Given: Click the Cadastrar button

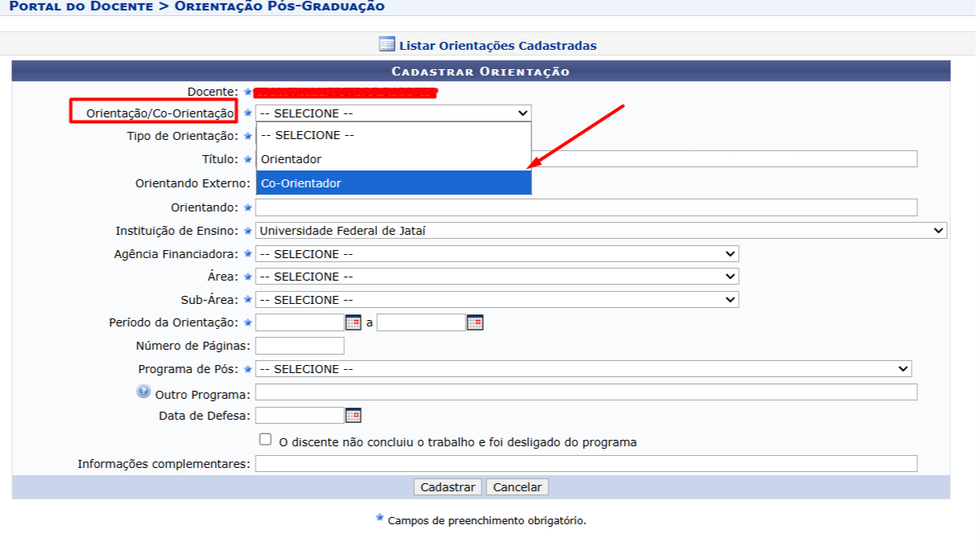Looking at the screenshot, I should (448, 487).
